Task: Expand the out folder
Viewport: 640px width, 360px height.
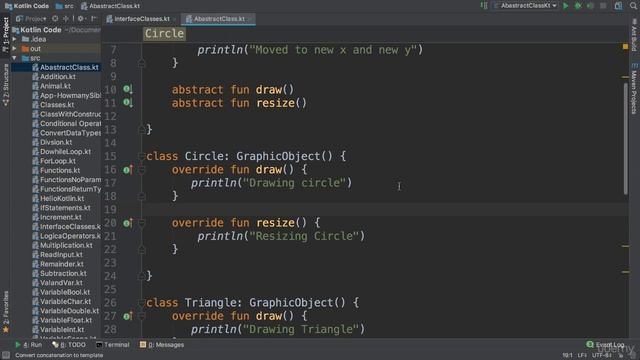Action: pos(15,49)
